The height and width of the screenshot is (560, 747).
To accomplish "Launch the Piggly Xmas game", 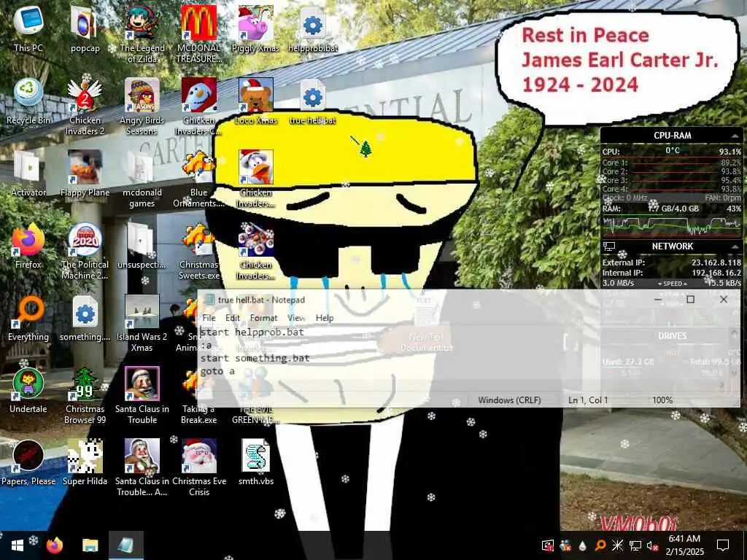I will (x=256, y=28).
